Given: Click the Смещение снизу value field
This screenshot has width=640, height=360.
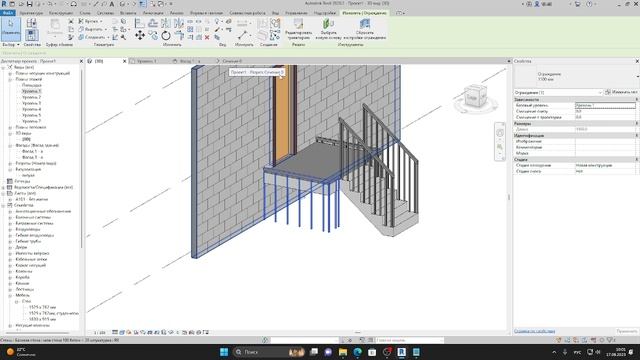Looking at the screenshot, I should click(605, 111).
